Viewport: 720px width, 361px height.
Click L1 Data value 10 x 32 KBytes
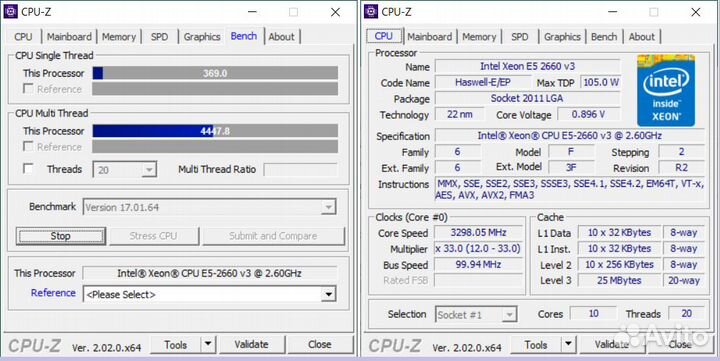tap(619, 232)
